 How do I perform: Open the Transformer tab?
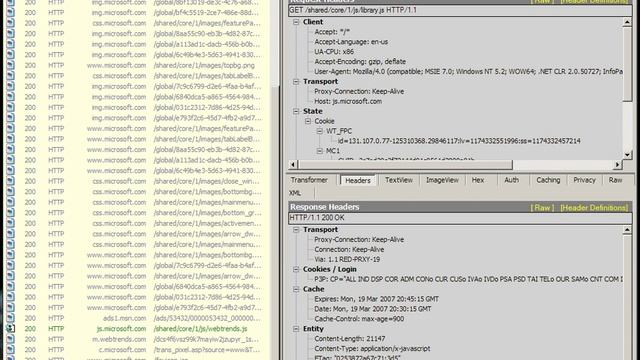click(x=309, y=180)
